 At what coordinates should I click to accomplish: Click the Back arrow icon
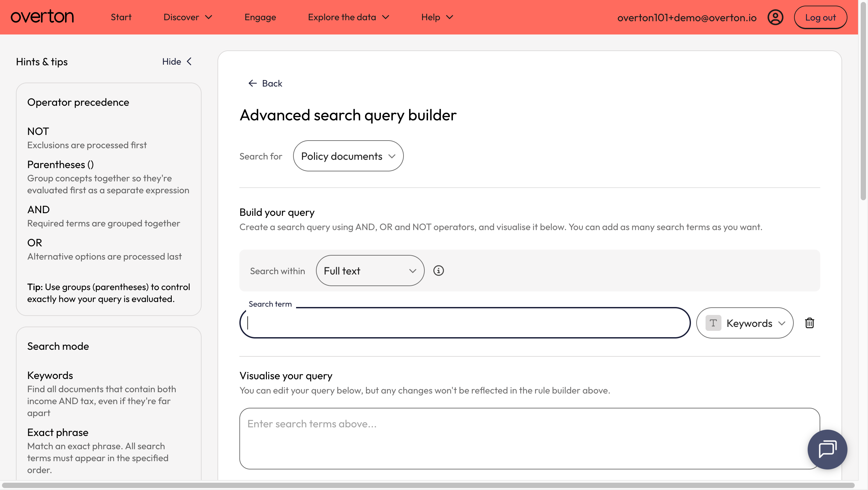click(x=253, y=83)
